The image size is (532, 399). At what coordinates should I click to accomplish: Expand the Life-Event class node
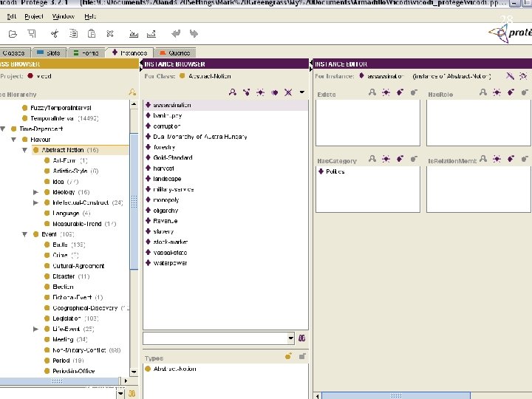pos(35,329)
